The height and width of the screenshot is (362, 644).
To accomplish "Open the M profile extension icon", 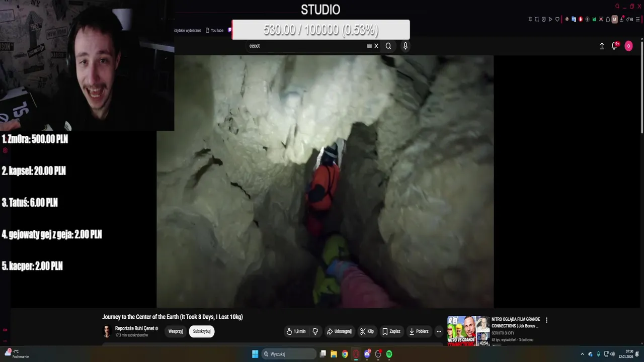I will [614, 19].
